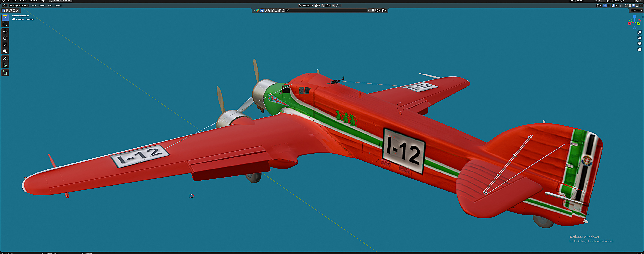Toggle proportional editing
This screenshot has width=644, height=254.
(334, 5)
